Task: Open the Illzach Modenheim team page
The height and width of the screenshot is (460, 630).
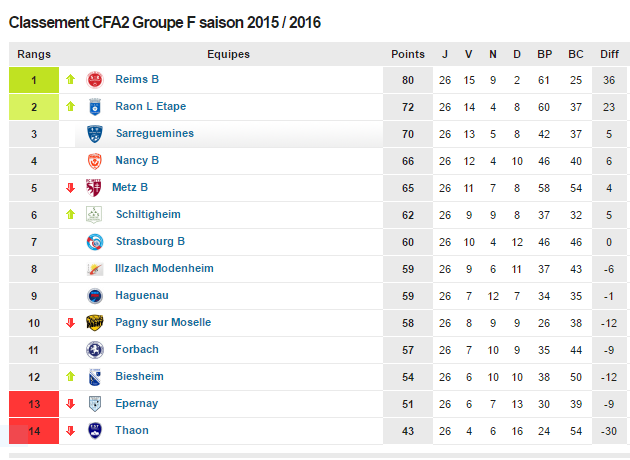Action: [164, 268]
